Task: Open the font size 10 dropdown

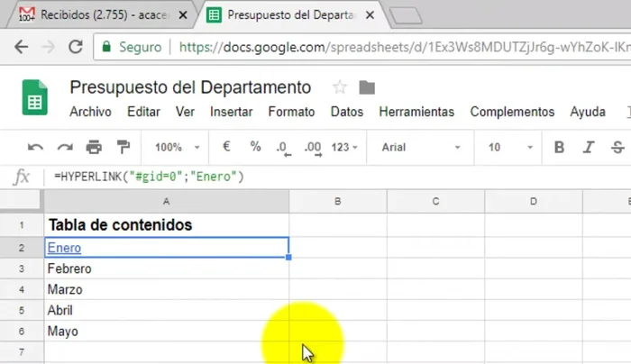Action: [509, 147]
